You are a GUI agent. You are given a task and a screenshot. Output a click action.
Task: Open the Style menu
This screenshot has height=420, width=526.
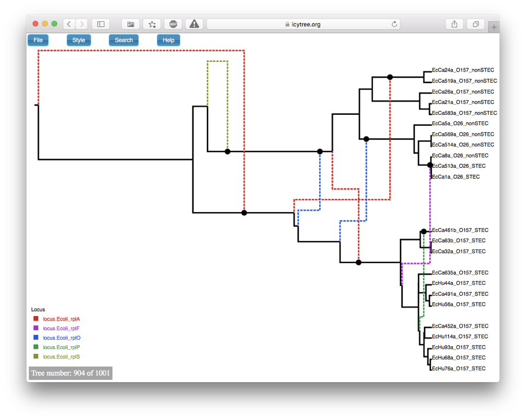(79, 40)
